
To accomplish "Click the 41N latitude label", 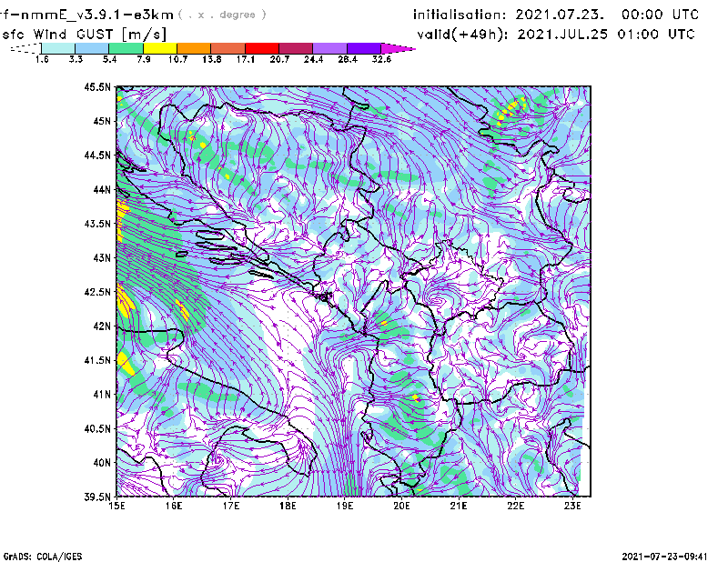I will 102,395.
